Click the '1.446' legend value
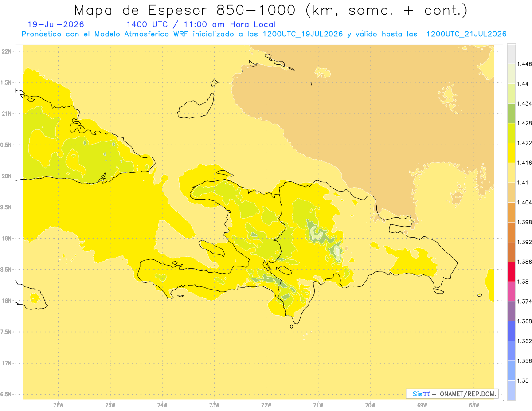 click(524, 64)
